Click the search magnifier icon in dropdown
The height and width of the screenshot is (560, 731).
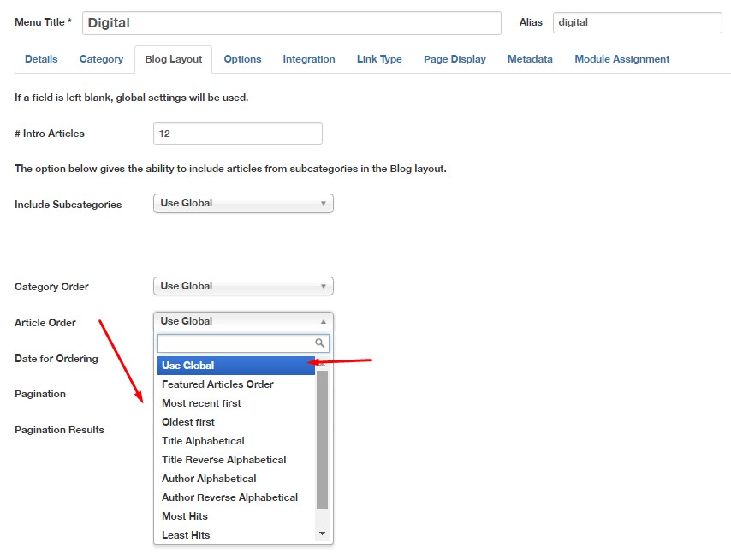[319, 343]
